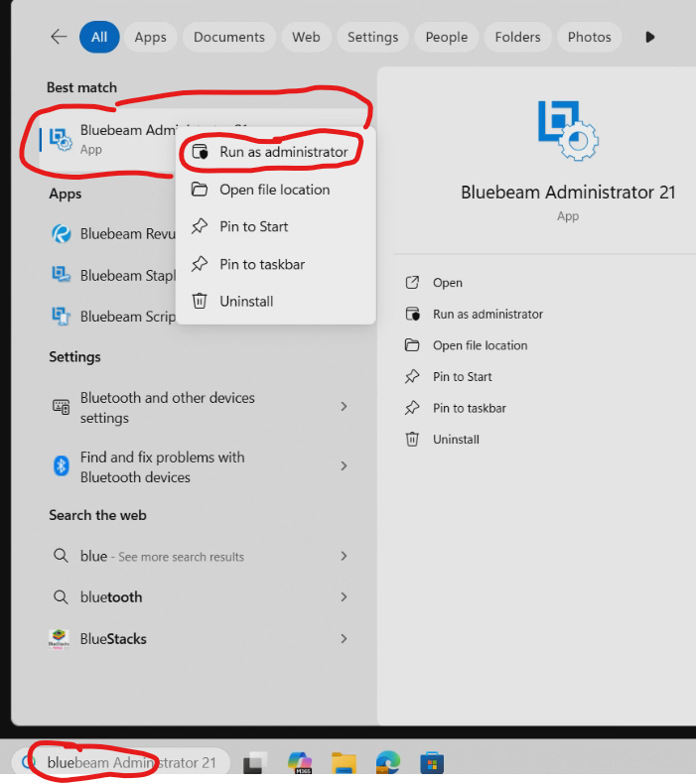696x784 pixels.
Task: Choose Open file location in context menu
Action: (x=276, y=190)
